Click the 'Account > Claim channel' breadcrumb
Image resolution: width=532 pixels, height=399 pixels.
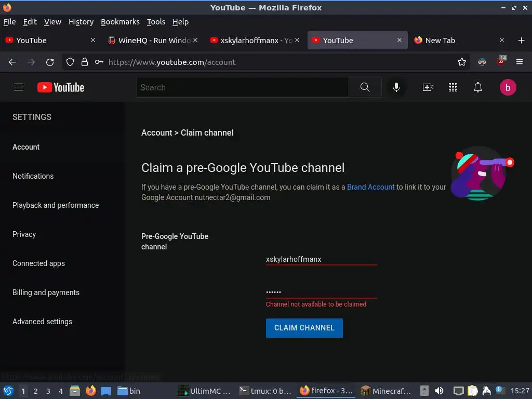[x=187, y=132]
